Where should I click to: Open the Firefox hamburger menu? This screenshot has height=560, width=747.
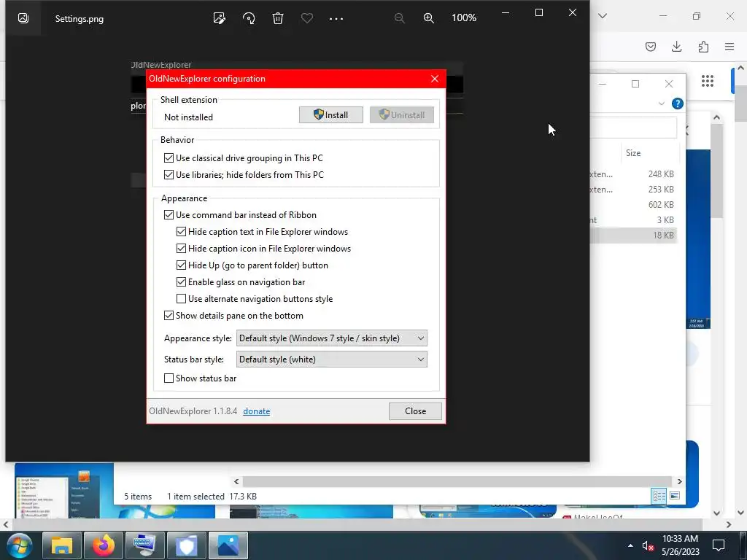[729, 46]
